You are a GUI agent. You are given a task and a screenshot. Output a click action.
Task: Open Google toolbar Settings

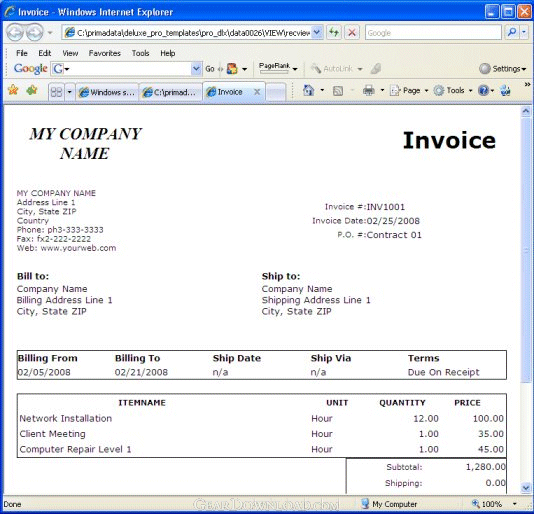[x=502, y=69]
